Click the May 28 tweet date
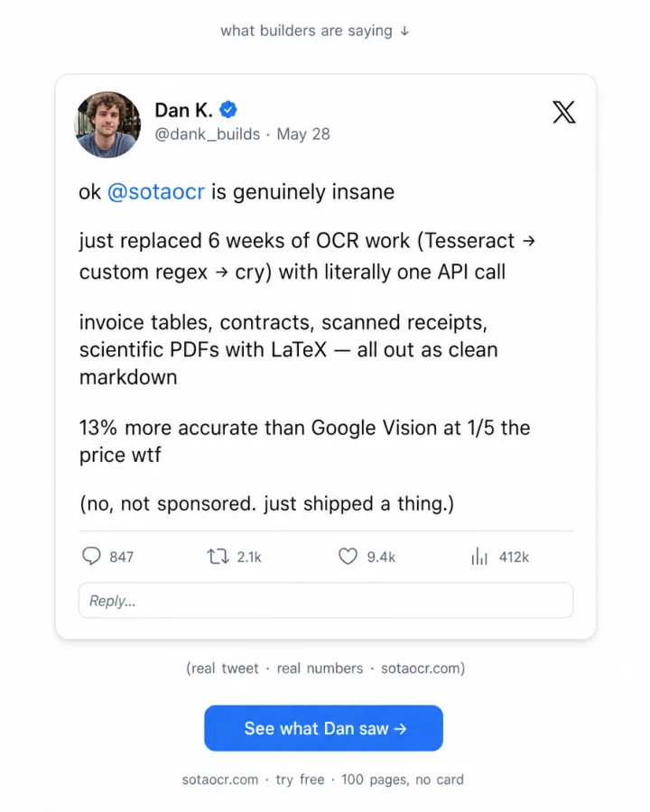 pyautogui.click(x=303, y=134)
